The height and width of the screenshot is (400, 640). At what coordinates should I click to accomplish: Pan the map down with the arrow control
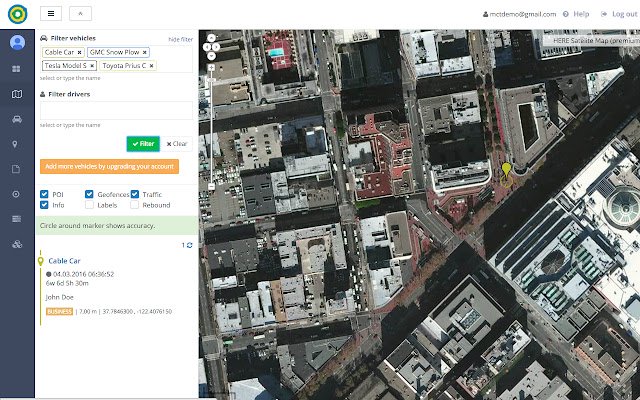211,56
